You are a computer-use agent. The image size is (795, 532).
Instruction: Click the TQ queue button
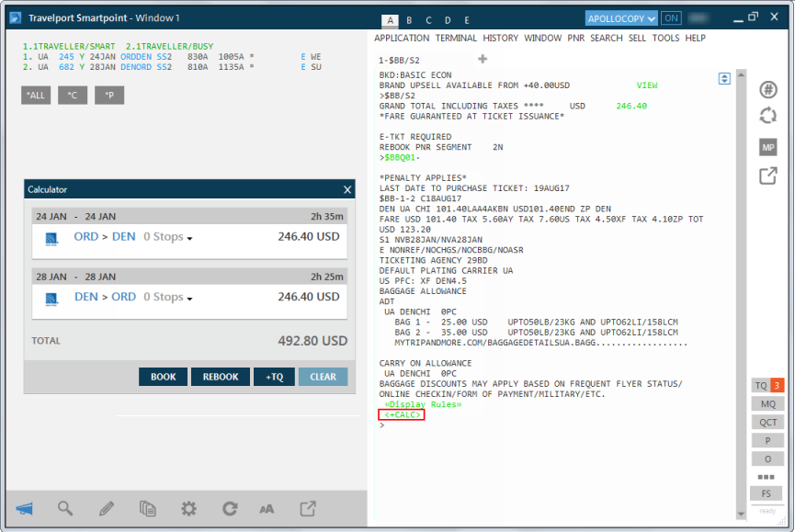(x=760, y=385)
